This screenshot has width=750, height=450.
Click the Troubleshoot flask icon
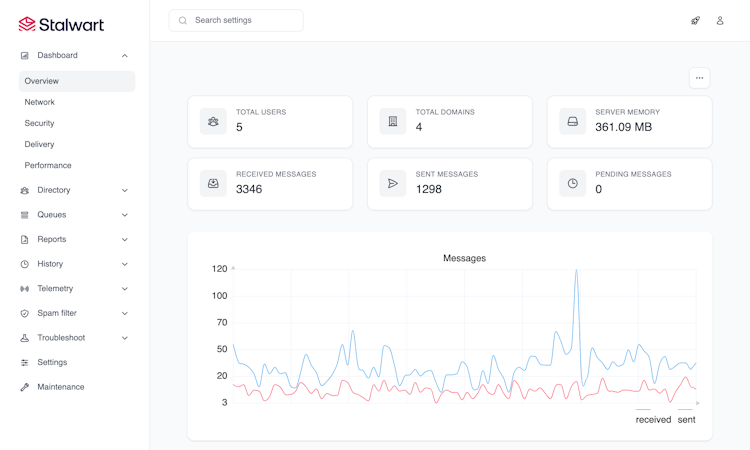click(24, 338)
